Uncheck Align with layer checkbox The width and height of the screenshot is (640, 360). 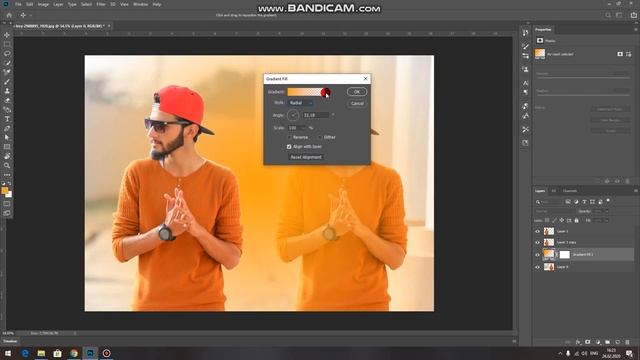pos(289,147)
